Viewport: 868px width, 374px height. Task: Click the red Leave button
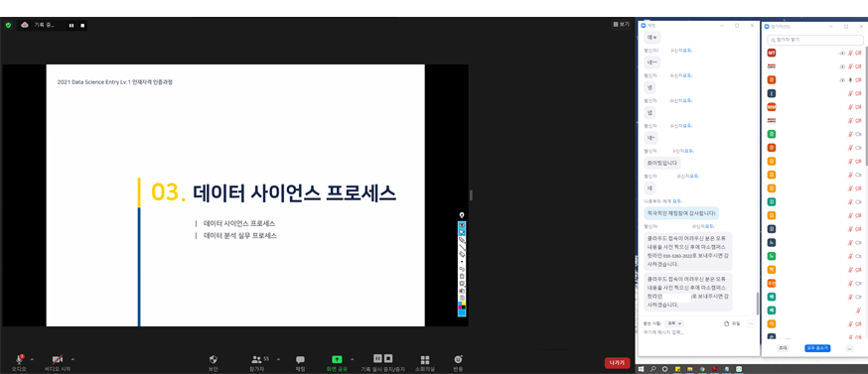(617, 363)
